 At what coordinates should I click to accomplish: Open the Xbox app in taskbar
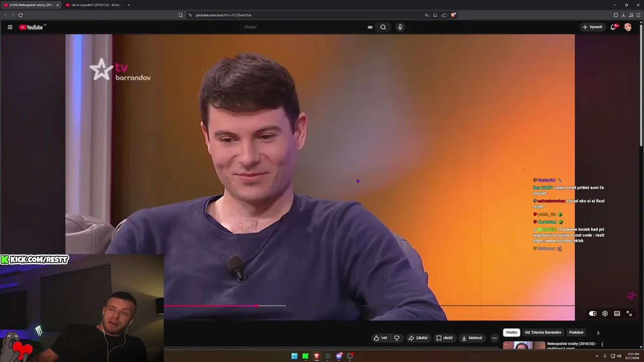pyautogui.click(x=328, y=356)
